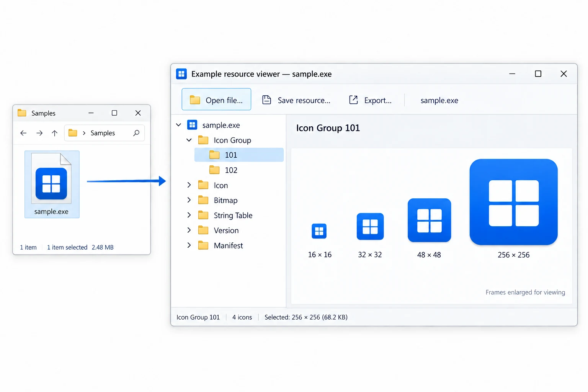Select the 48 × 48 icon frame

click(430, 220)
